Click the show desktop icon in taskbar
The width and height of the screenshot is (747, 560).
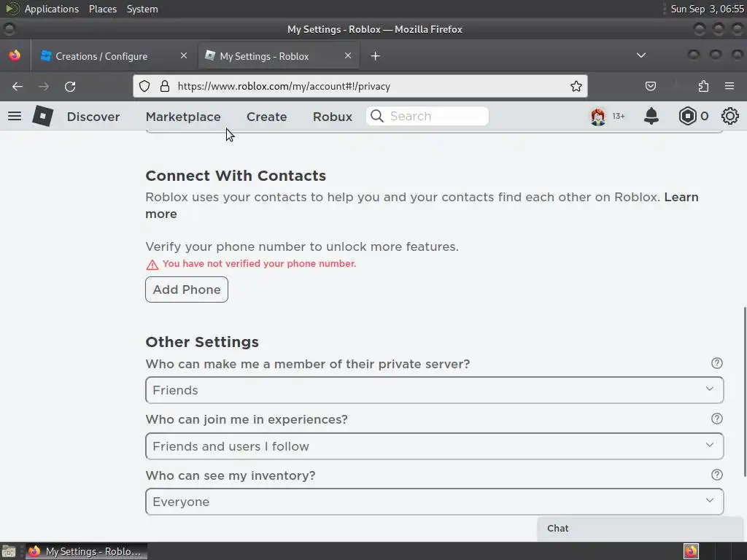coord(9,551)
